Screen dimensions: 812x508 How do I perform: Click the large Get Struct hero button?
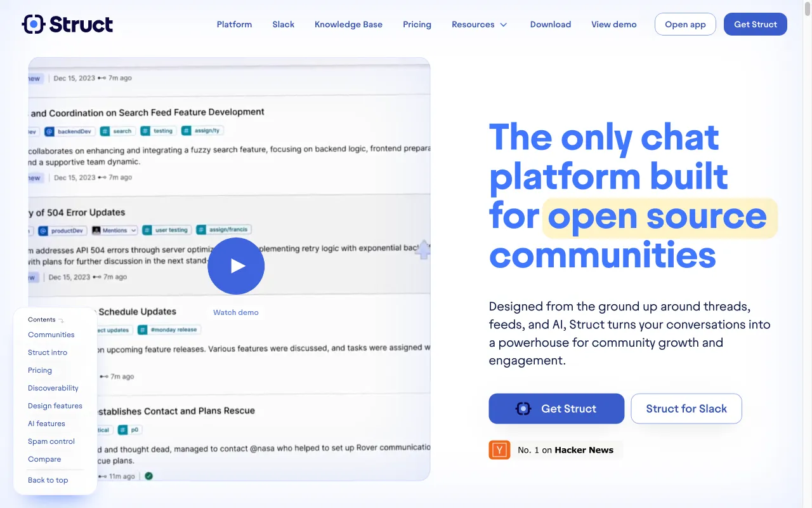click(x=556, y=408)
